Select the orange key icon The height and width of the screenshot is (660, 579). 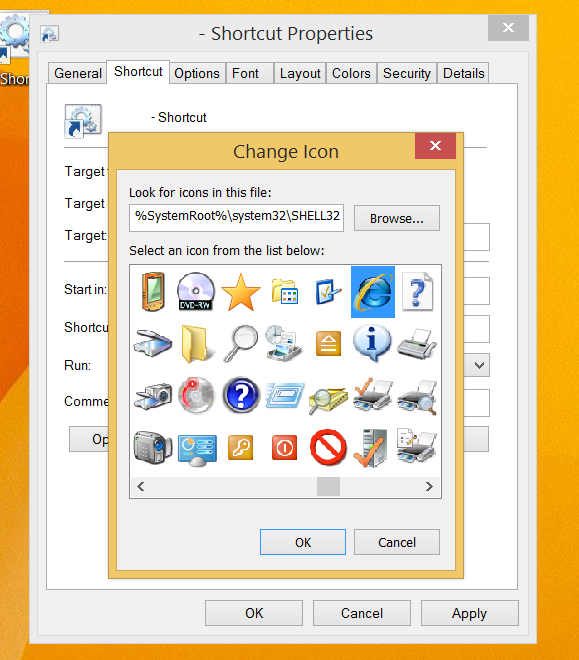241,447
